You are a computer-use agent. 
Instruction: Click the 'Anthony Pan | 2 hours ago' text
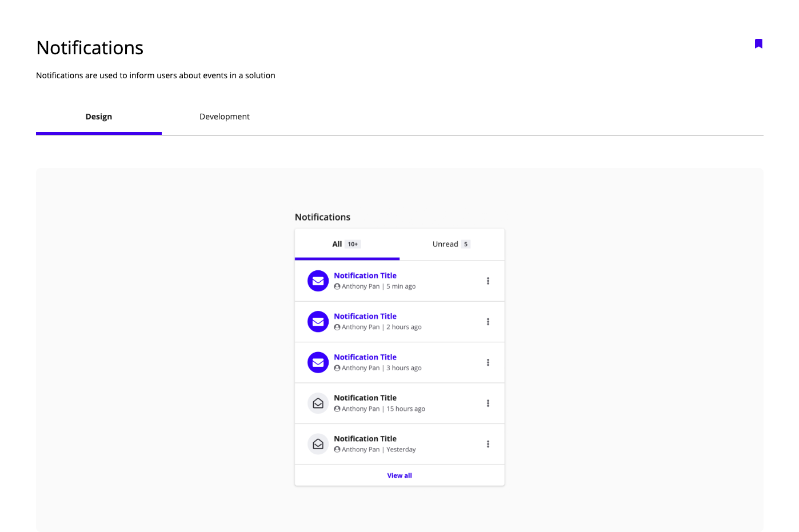pos(381,327)
